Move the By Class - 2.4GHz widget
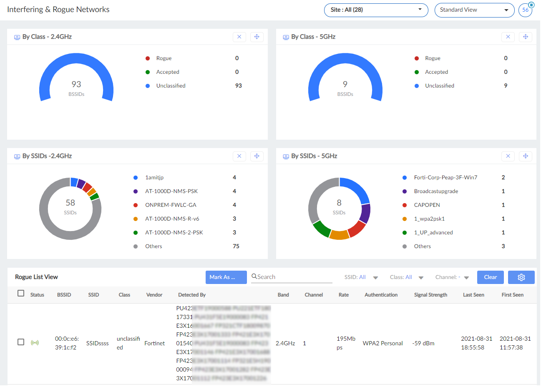 pos(257,37)
